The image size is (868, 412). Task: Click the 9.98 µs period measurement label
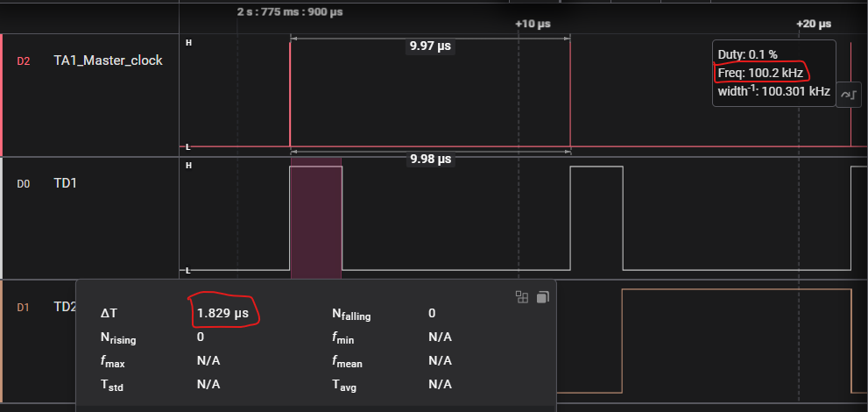(x=430, y=160)
